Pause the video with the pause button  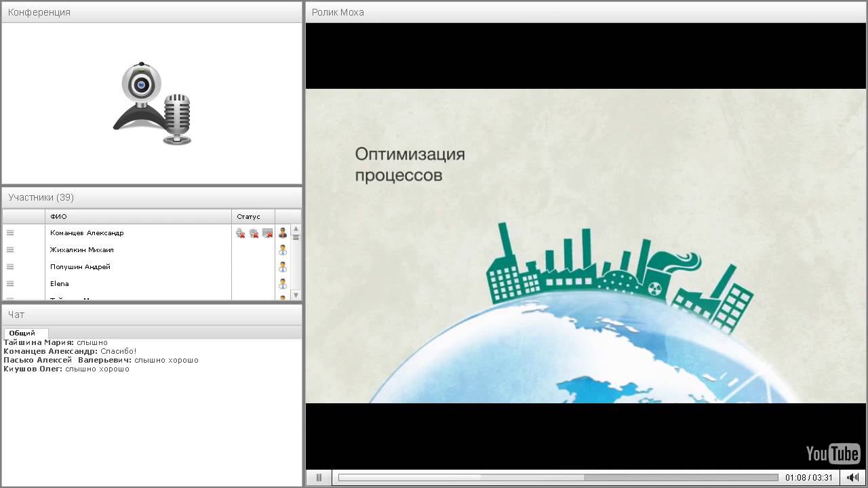319,478
